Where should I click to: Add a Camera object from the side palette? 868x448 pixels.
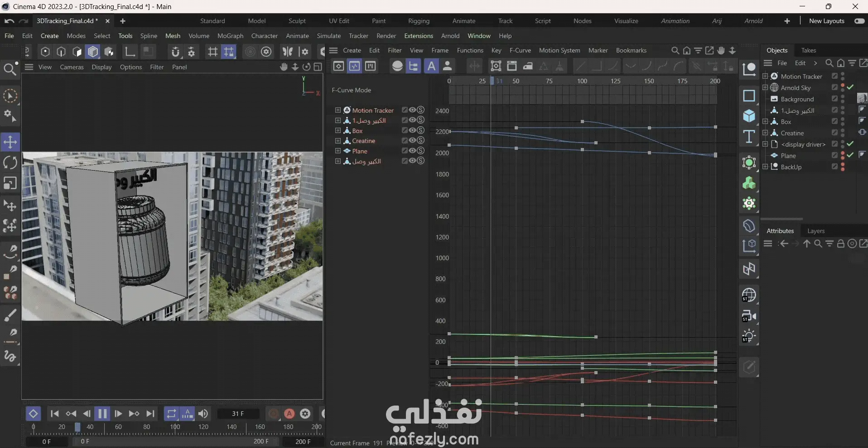pos(749,316)
